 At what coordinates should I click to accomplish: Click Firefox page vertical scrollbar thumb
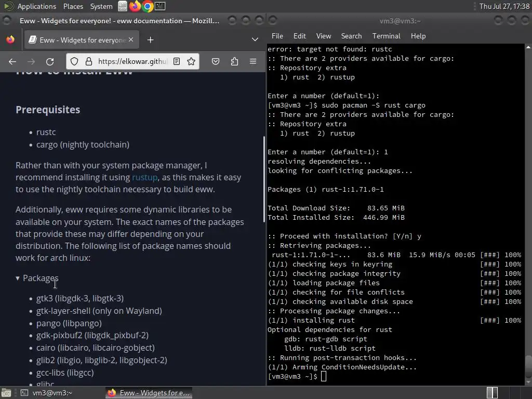click(x=263, y=179)
